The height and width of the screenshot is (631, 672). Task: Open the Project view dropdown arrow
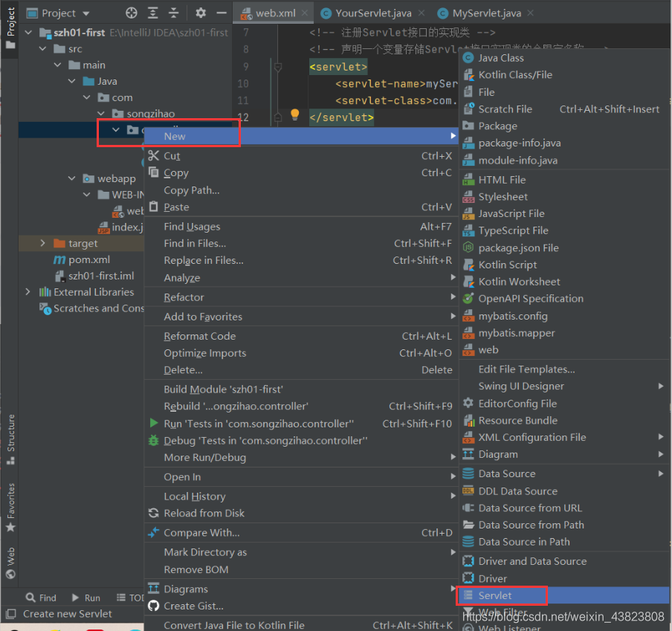86,13
